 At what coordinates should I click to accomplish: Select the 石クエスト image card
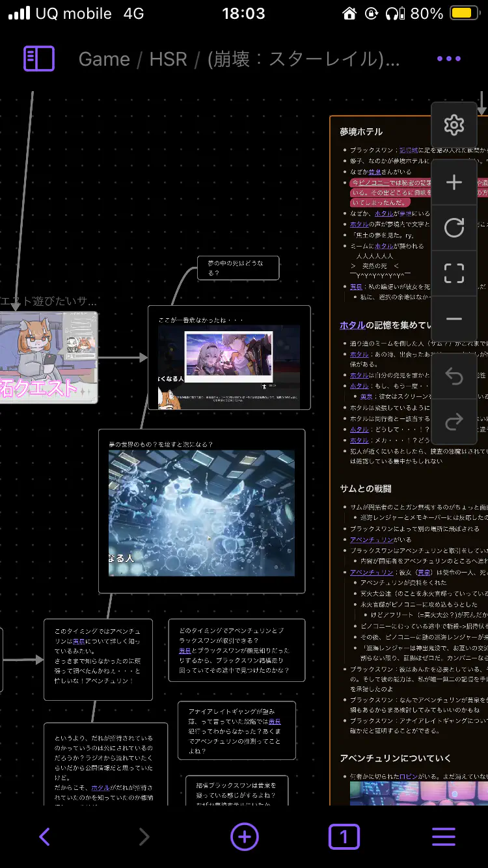[x=48, y=357]
